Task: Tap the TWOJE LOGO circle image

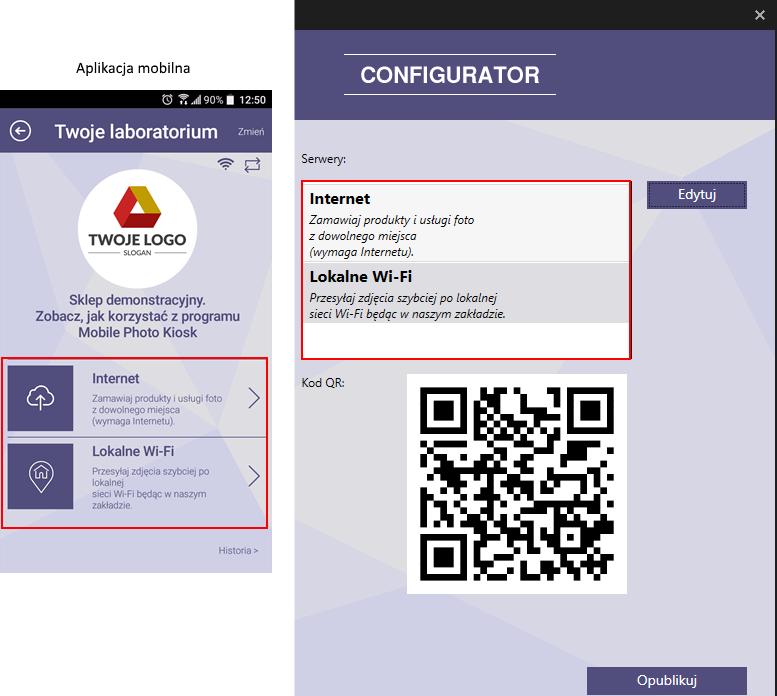Action: click(138, 228)
